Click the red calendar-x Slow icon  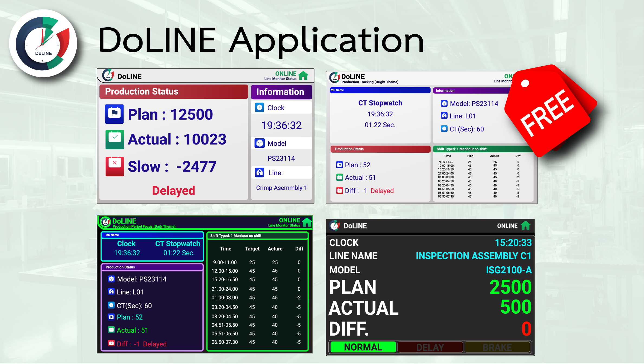tap(115, 166)
